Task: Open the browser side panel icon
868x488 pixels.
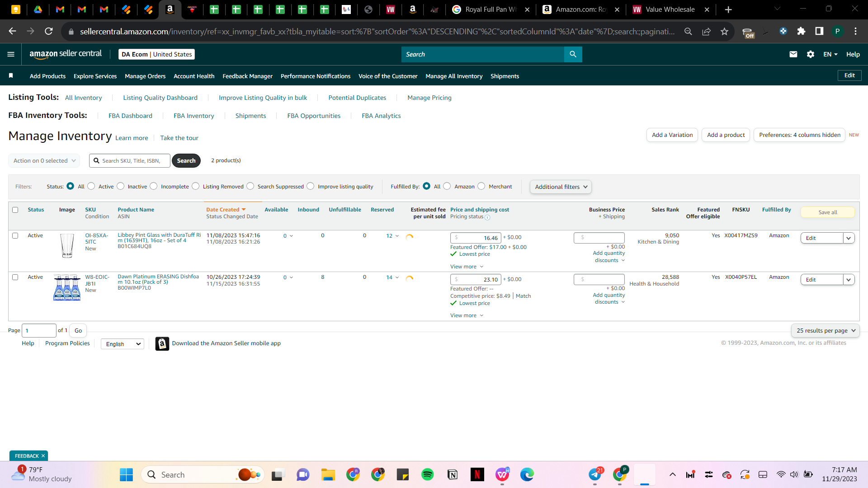Action: tap(819, 31)
